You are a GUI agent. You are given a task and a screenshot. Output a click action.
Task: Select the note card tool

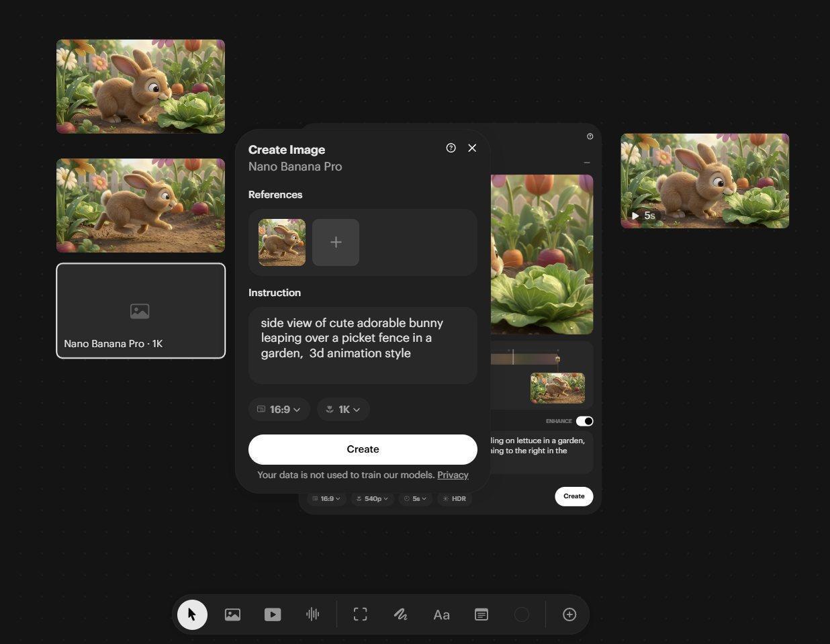(x=481, y=614)
